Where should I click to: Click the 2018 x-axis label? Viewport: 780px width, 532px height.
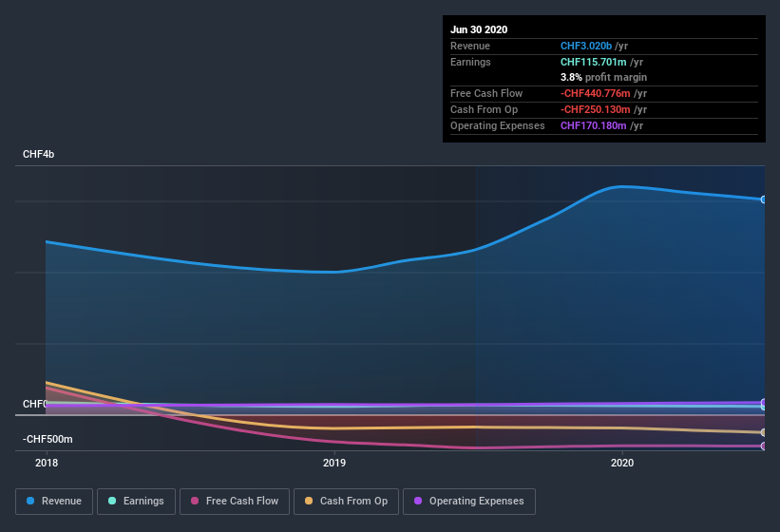click(x=47, y=463)
